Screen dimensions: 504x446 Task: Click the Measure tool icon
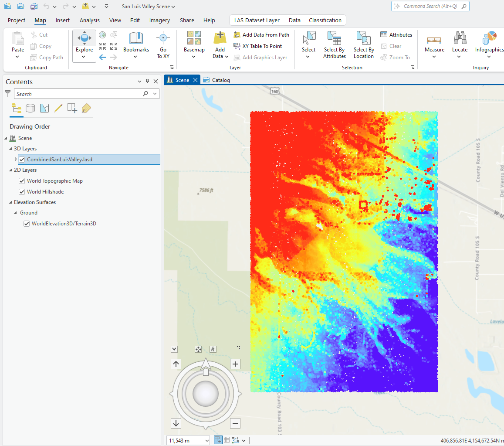pos(434,39)
